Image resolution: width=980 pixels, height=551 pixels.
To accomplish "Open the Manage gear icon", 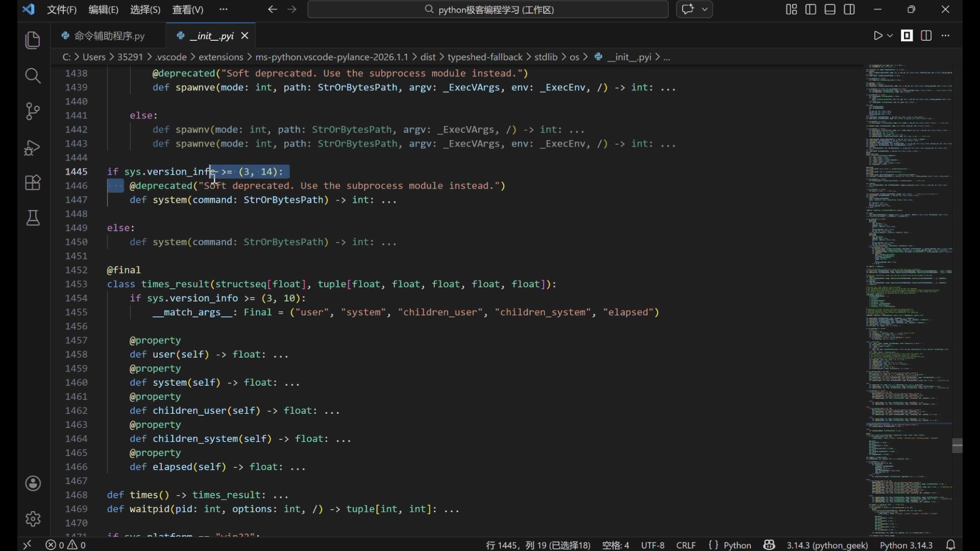I will (x=33, y=519).
